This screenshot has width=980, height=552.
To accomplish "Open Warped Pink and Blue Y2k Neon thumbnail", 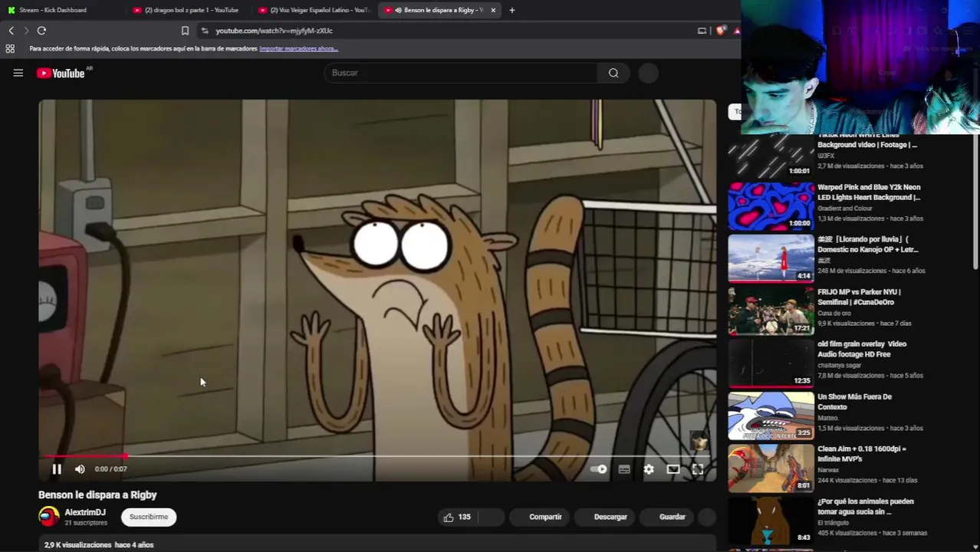I will pyautogui.click(x=771, y=206).
